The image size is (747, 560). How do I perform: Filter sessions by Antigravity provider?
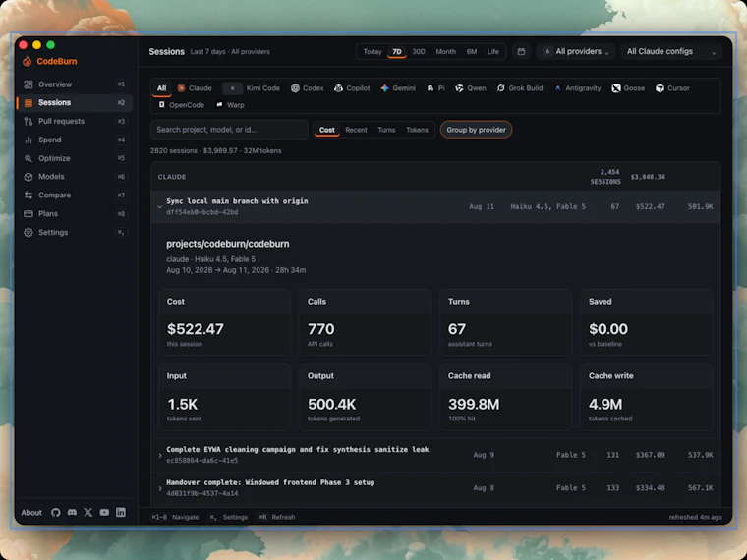577,88
